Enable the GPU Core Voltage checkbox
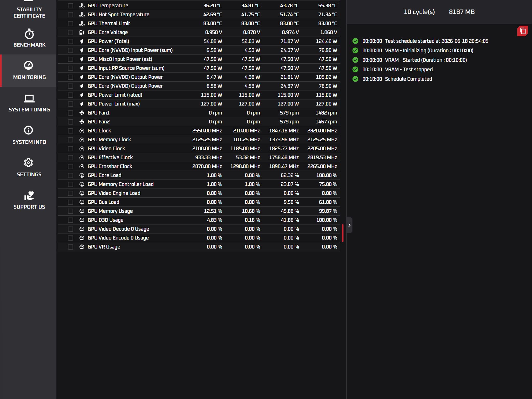The height and width of the screenshot is (399, 532). pyautogui.click(x=70, y=32)
